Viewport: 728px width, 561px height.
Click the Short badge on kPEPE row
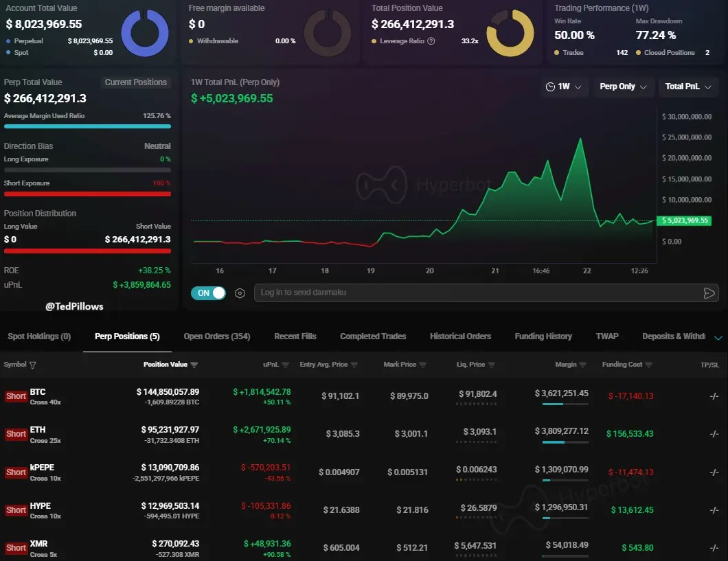click(x=16, y=472)
